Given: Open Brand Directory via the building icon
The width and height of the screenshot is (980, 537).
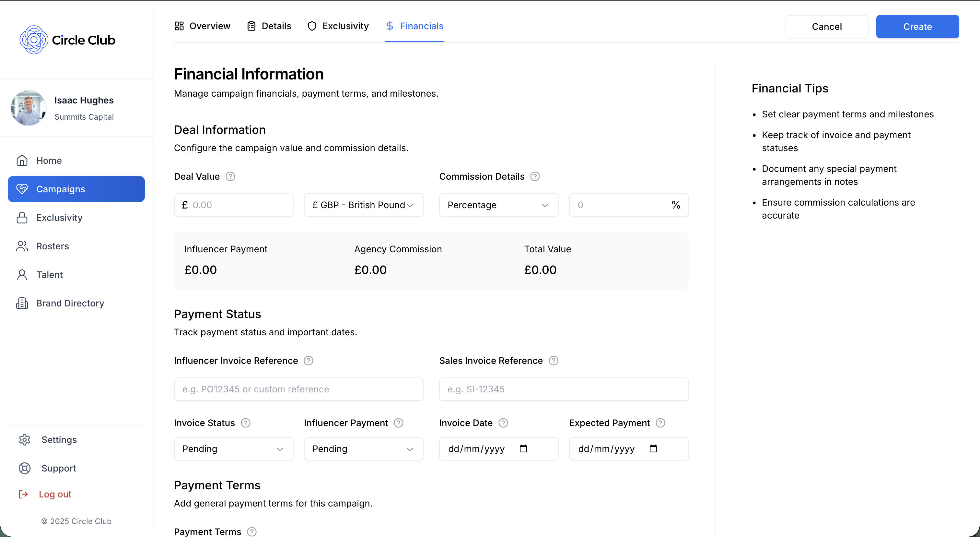Looking at the screenshot, I should point(22,303).
